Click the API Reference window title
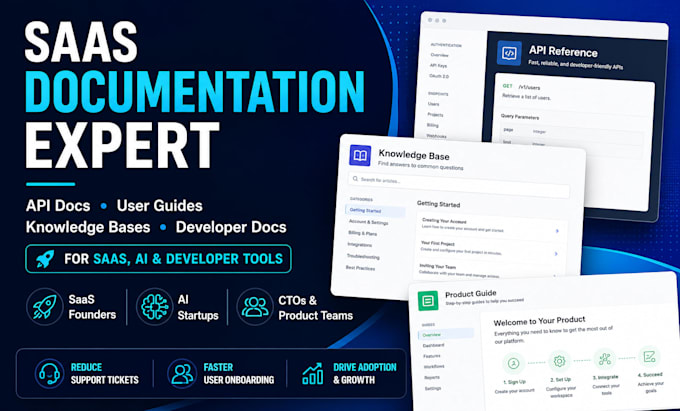 [563, 52]
